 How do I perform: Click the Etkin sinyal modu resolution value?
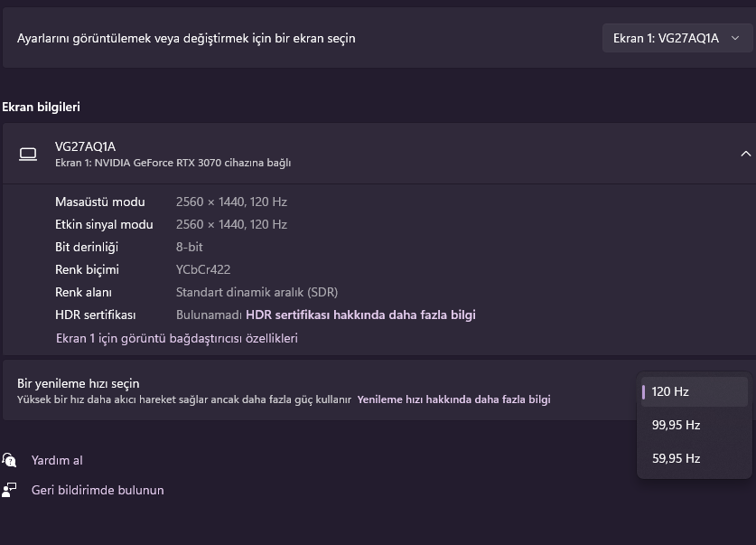click(x=231, y=224)
